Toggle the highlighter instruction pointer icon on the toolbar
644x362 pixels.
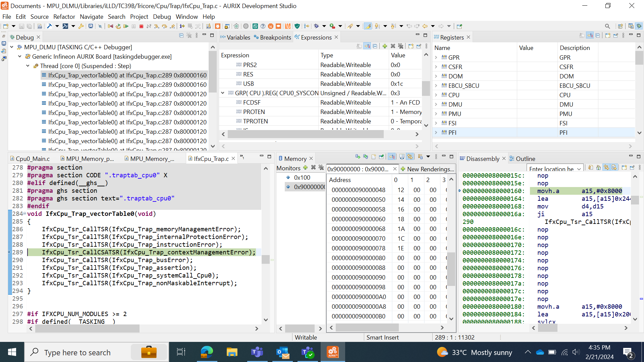pos(368,26)
